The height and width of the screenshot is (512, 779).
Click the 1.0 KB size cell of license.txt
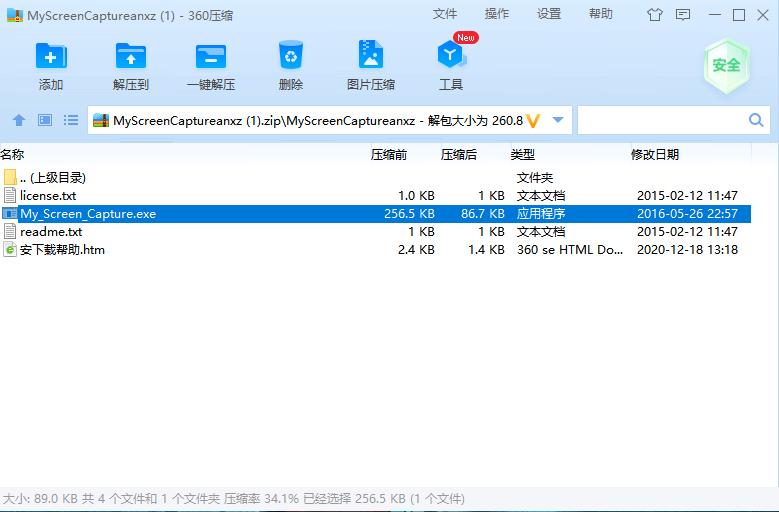pyautogui.click(x=416, y=196)
